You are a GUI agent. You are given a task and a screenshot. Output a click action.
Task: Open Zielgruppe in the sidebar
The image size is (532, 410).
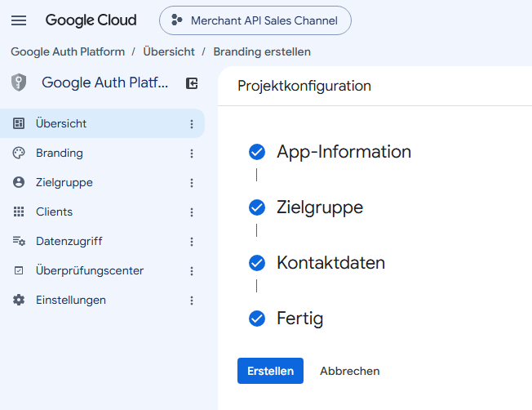point(102,182)
